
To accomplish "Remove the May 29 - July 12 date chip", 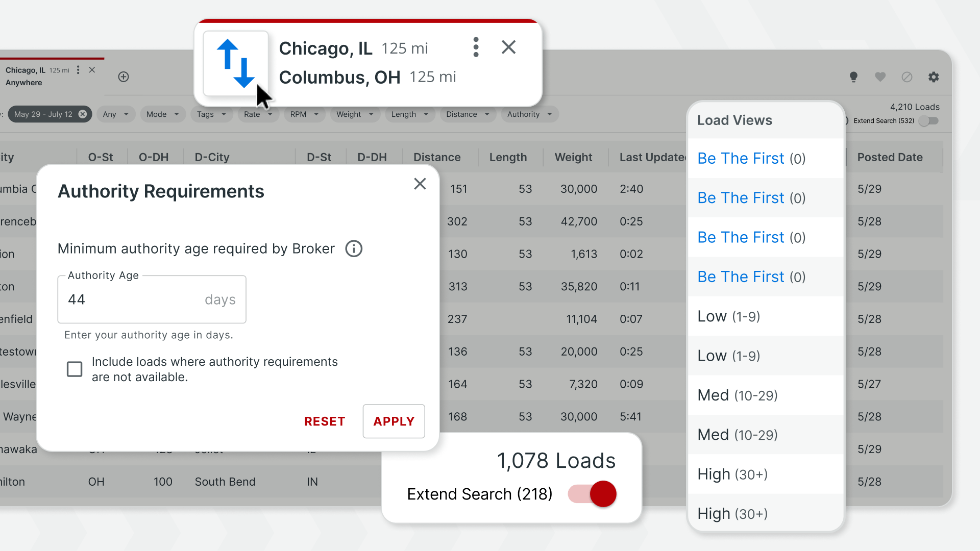I will (x=83, y=114).
